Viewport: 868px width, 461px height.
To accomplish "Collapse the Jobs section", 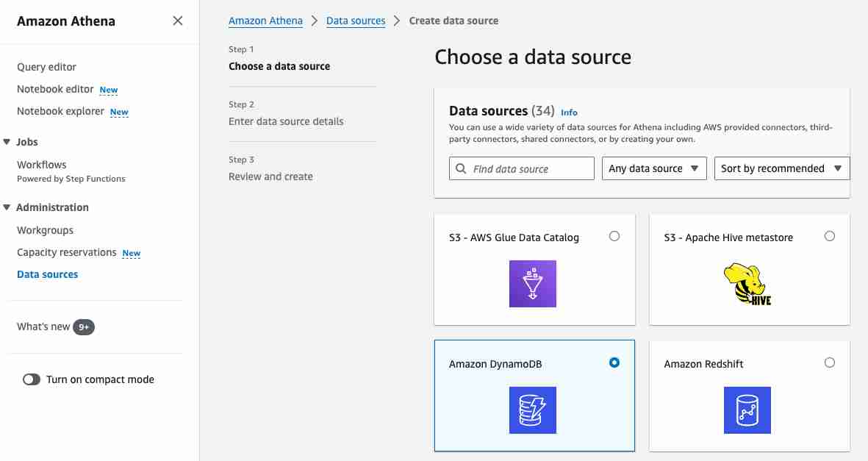I will tap(7, 142).
